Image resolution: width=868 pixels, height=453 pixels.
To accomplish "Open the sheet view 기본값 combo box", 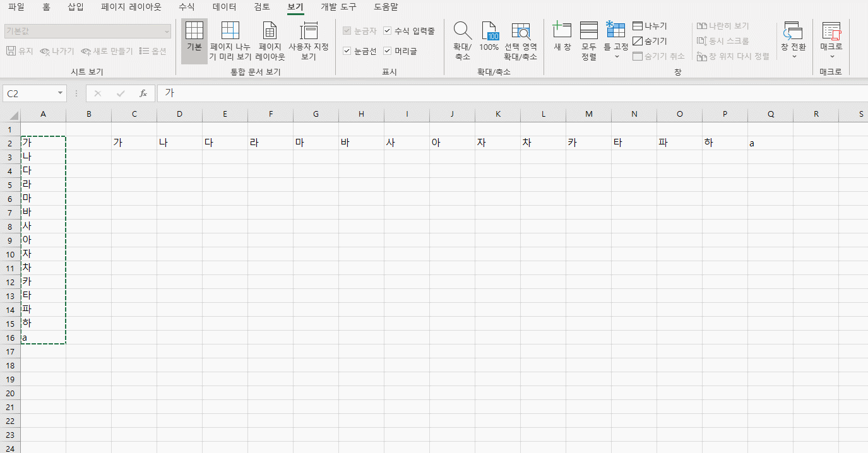I will coord(87,31).
